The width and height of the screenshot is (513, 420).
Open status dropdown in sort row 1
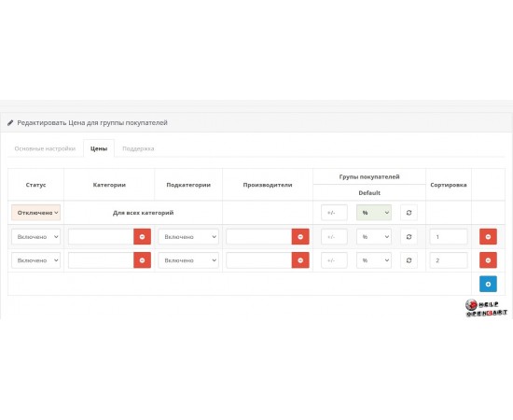pyautogui.click(x=36, y=237)
